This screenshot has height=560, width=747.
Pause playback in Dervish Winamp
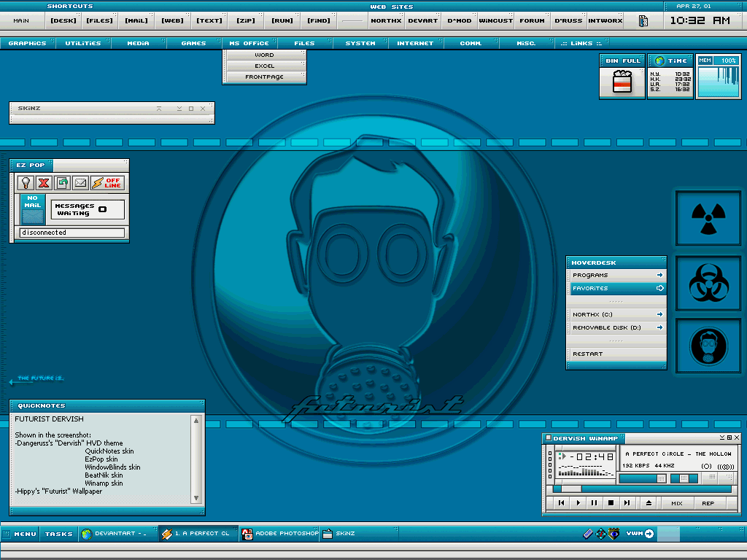pos(594,503)
